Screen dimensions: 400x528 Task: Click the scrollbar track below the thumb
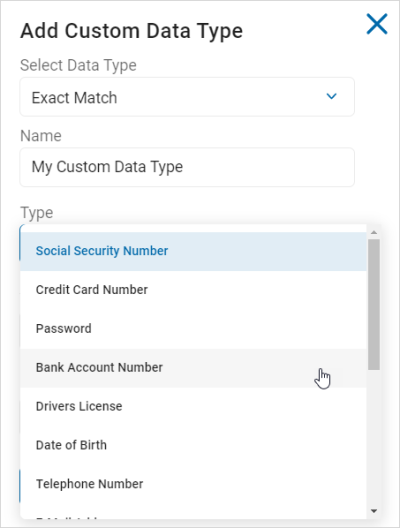click(374, 438)
